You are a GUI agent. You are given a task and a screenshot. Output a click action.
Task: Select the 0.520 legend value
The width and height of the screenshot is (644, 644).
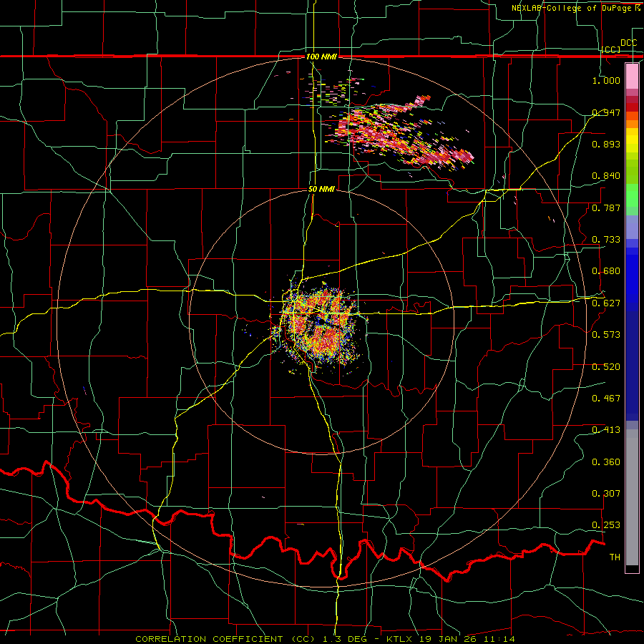click(x=606, y=367)
